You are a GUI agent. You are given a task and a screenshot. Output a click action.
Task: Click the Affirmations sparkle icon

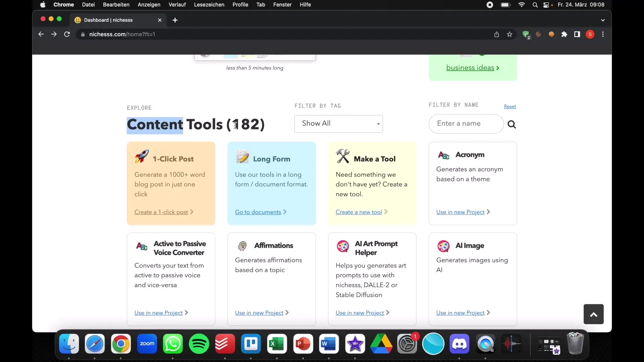point(243,246)
